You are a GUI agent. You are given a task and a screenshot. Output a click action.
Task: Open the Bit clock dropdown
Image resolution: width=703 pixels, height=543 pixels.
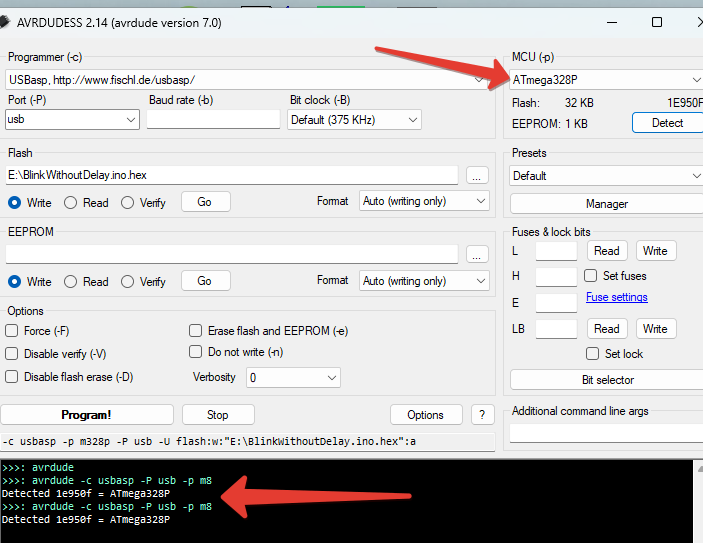pyautogui.click(x=354, y=120)
